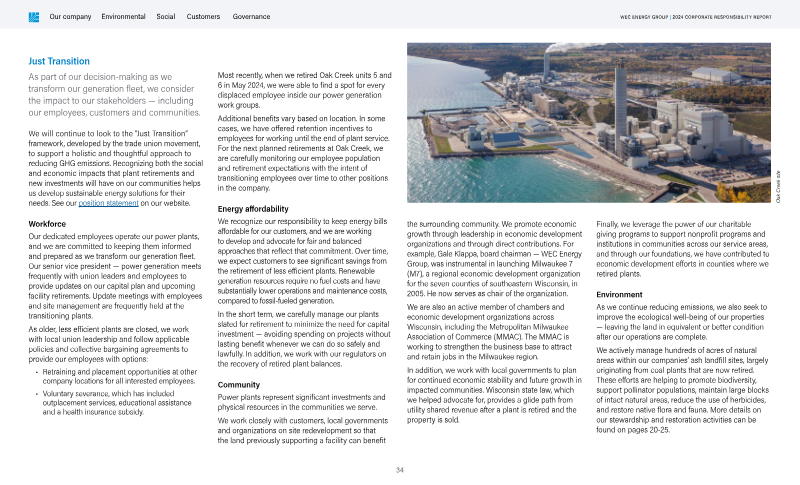
Task: Click the Community subheading
Action: click(x=238, y=384)
